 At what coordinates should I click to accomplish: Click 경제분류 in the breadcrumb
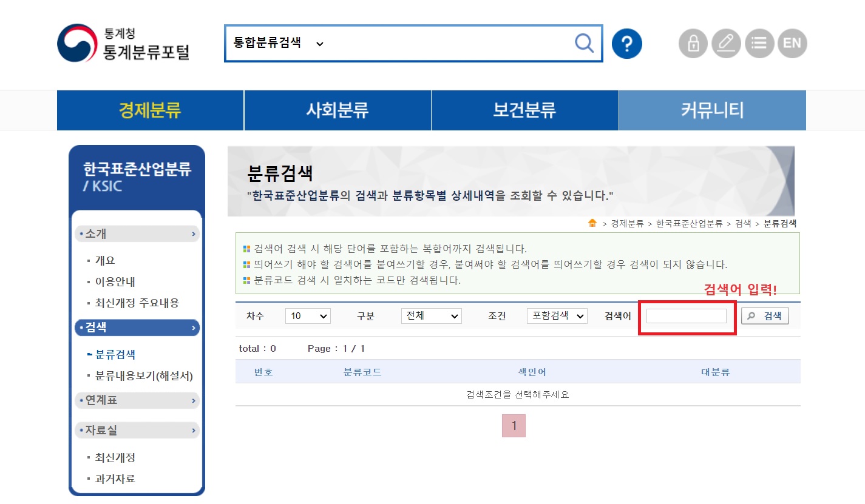pyautogui.click(x=627, y=224)
